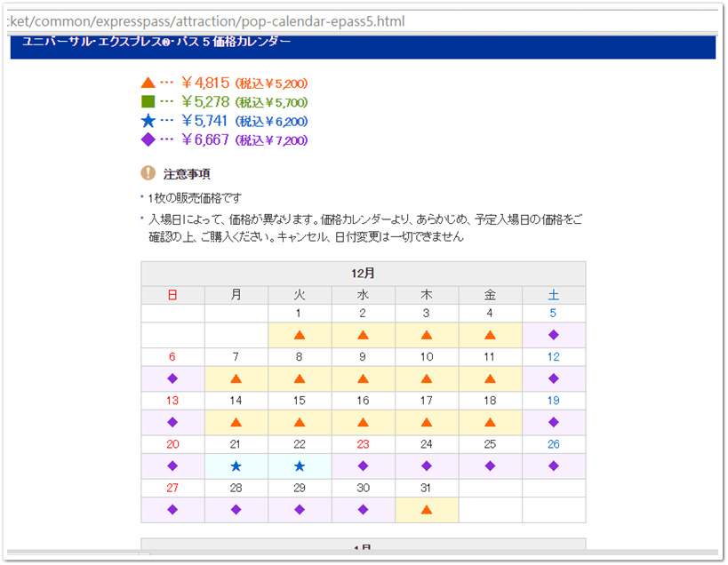
Task: Click the purple diamond under December 26
Action: click(x=554, y=466)
